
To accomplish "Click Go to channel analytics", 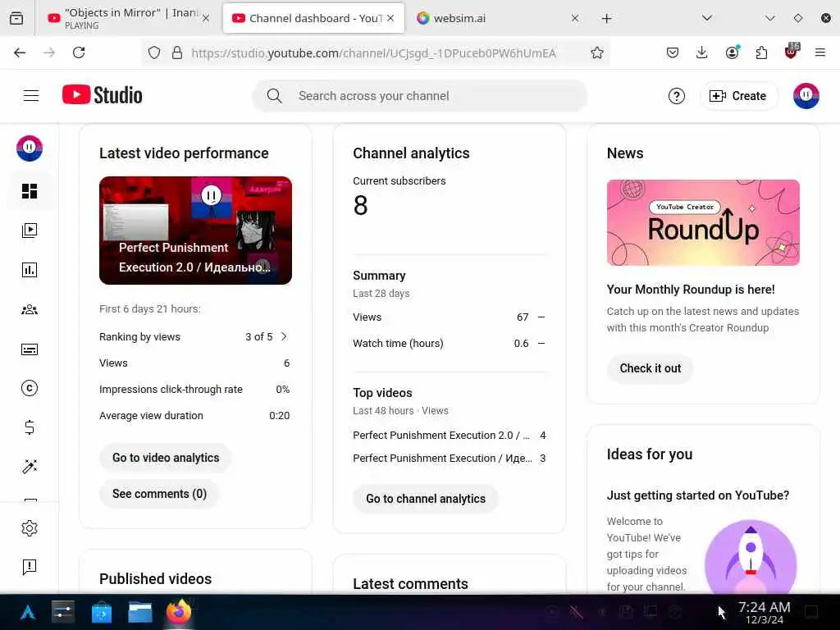I will [426, 499].
